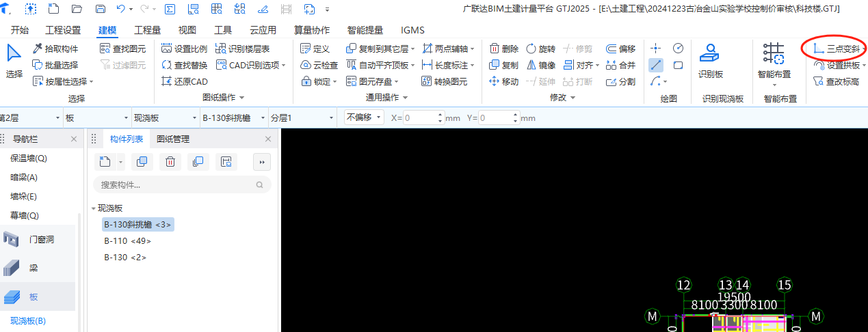
Task: Switch to the 工程量 ribbon tab
Action: [147, 30]
